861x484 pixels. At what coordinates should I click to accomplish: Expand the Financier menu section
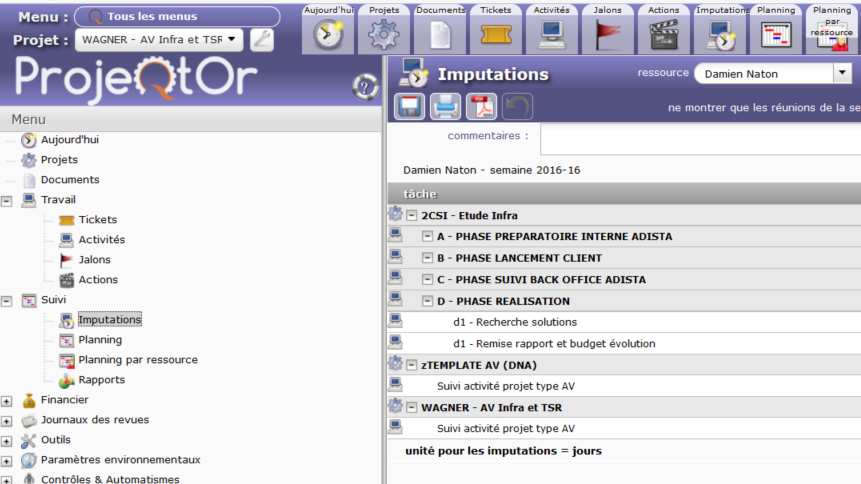point(7,400)
